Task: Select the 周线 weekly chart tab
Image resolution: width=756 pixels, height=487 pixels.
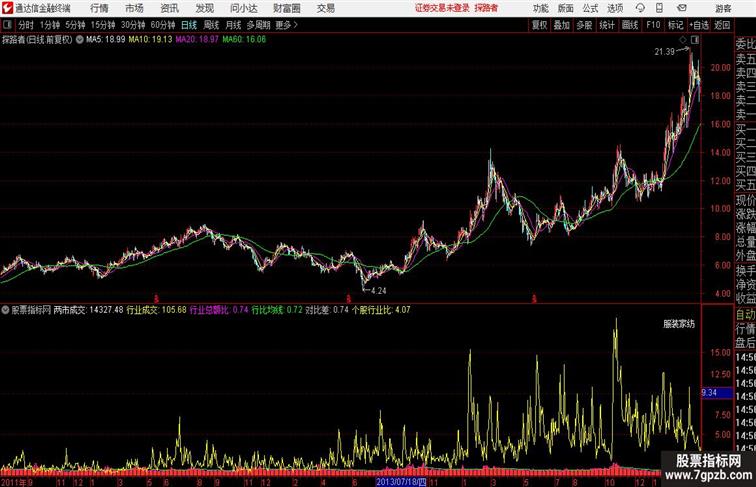Action: pyautogui.click(x=211, y=25)
